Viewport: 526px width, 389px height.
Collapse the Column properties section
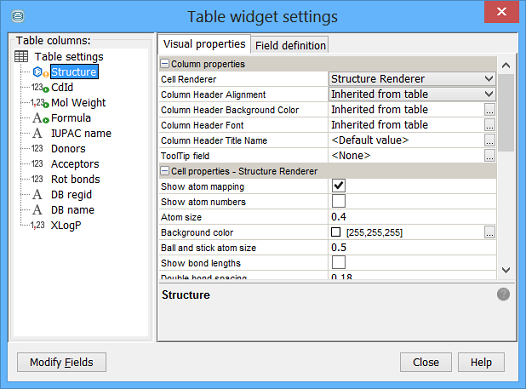[164, 64]
